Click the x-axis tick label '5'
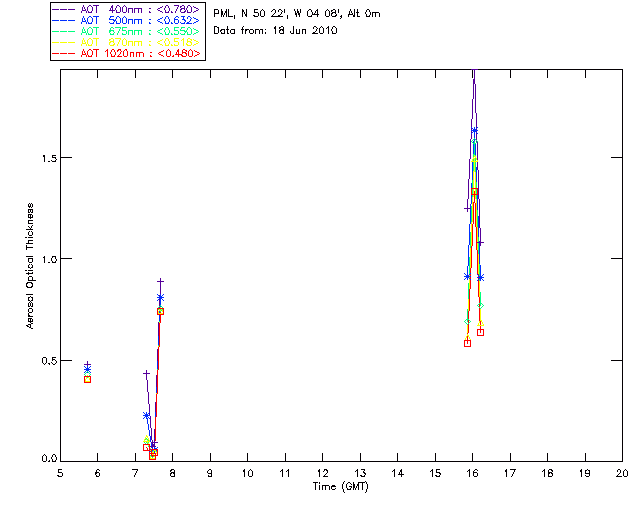The width and height of the screenshot is (640, 512). coord(60,474)
